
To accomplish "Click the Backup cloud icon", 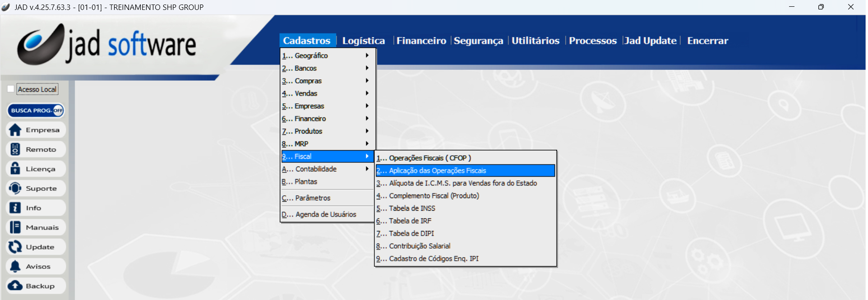I will coord(15,286).
